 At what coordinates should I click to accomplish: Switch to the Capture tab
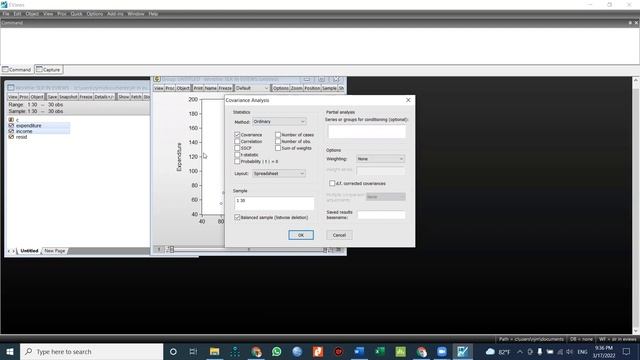pyautogui.click(x=49, y=70)
